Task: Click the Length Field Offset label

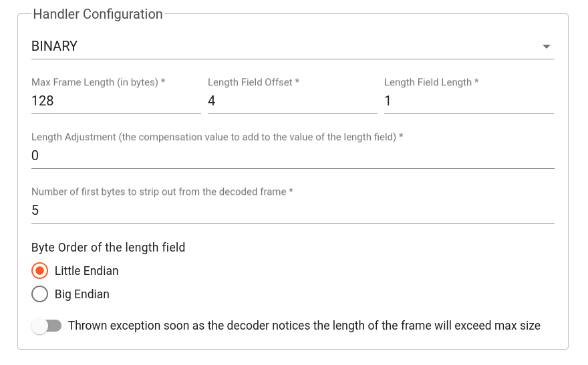Action: coord(253,82)
